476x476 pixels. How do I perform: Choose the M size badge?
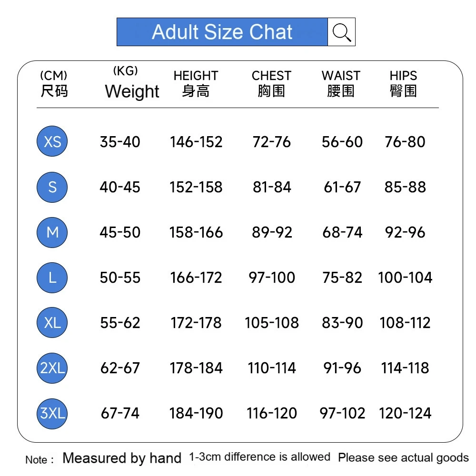click(x=52, y=232)
